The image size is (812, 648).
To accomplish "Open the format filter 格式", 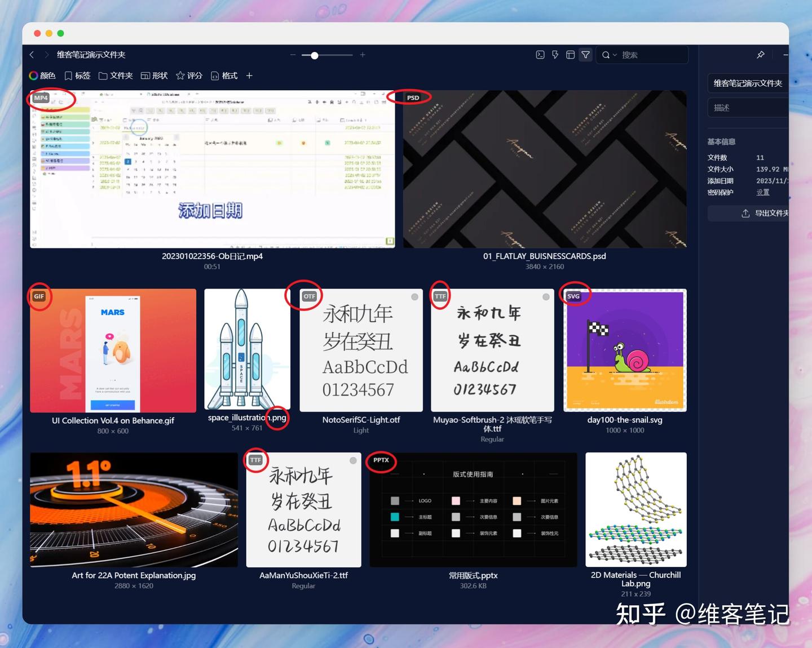I will click(224, 75).
